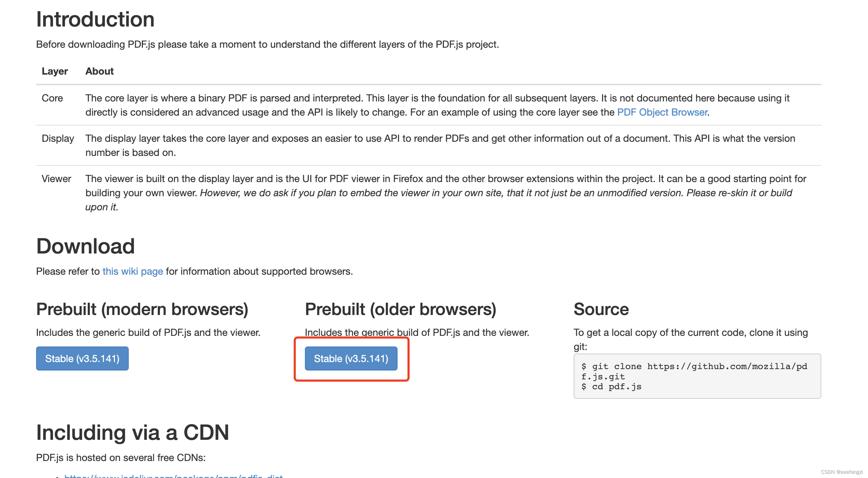Screen dimensions: 868x478
Task: Click the Download section heading
Action: [86, 246]
